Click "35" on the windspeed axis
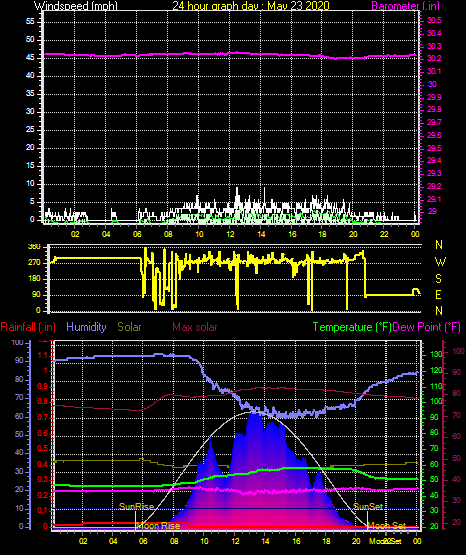The height and width of the screenshot is (555, 466). coord(30,93)
